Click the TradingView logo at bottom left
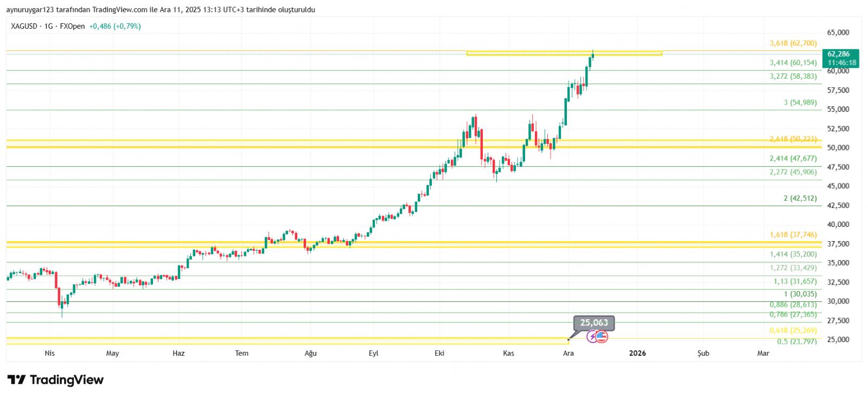The height and width of the screenshot is (398, 868). point(55,380)
